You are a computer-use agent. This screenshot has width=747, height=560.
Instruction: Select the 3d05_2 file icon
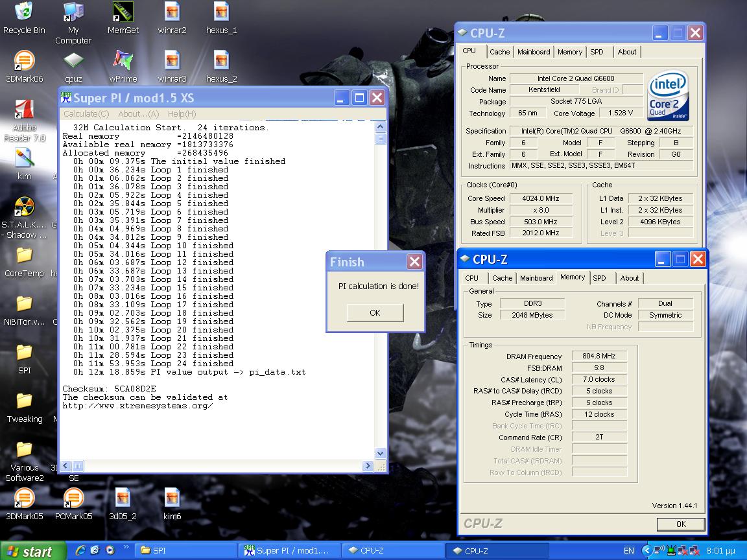pyautogui.click(x=123, y=504)
